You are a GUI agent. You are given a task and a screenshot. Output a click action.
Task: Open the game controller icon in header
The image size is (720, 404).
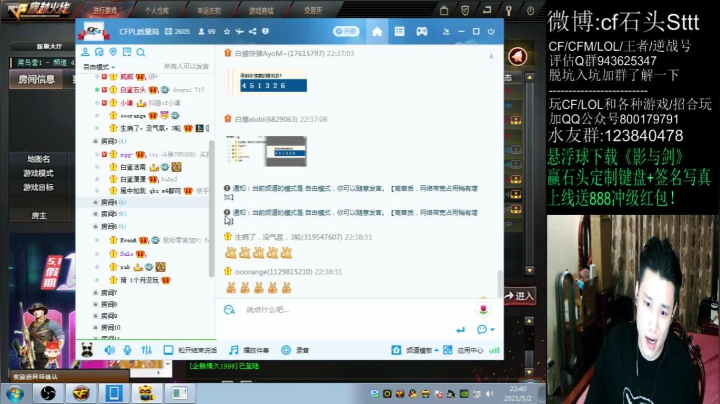(422, 31)
